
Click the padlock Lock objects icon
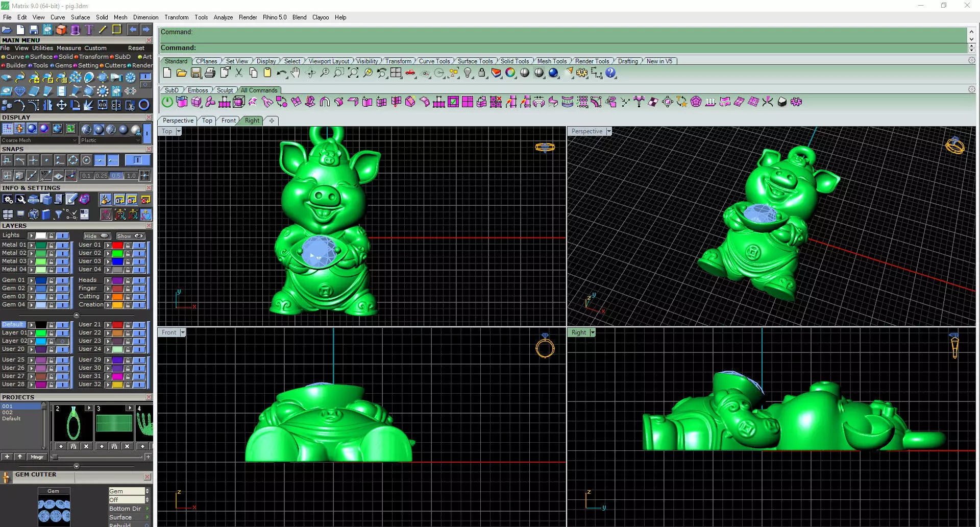(481, 73)
